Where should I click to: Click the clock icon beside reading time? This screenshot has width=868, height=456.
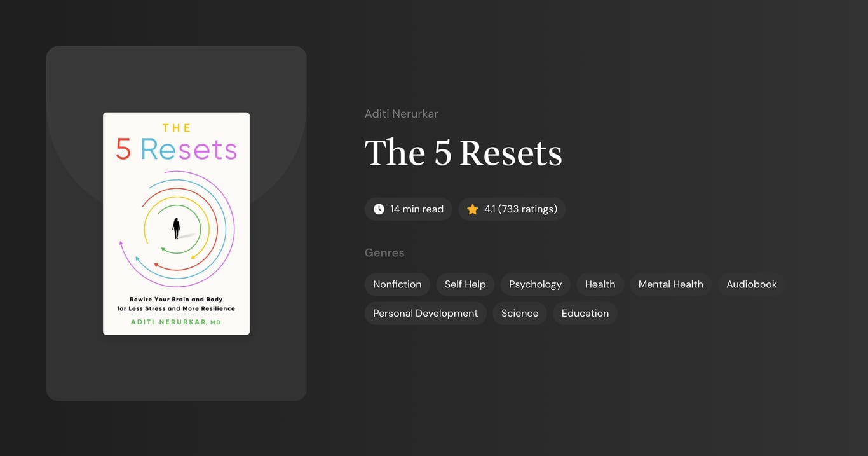pos(378,209)
